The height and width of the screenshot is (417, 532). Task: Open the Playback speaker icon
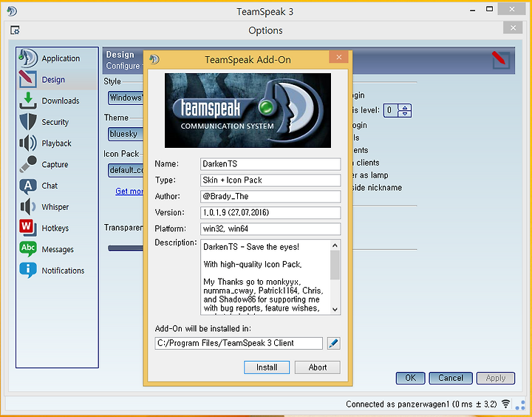[x=28, y=143]
